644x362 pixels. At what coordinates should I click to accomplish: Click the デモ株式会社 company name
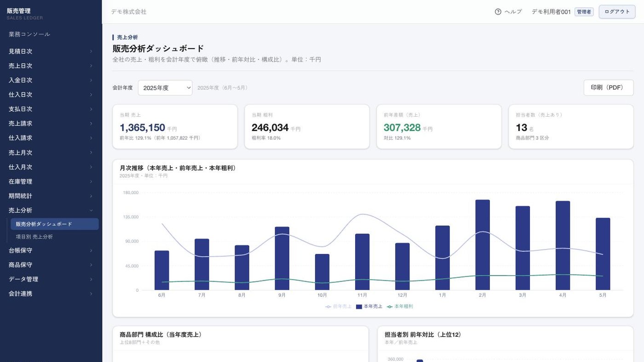(x=129, y=12)
